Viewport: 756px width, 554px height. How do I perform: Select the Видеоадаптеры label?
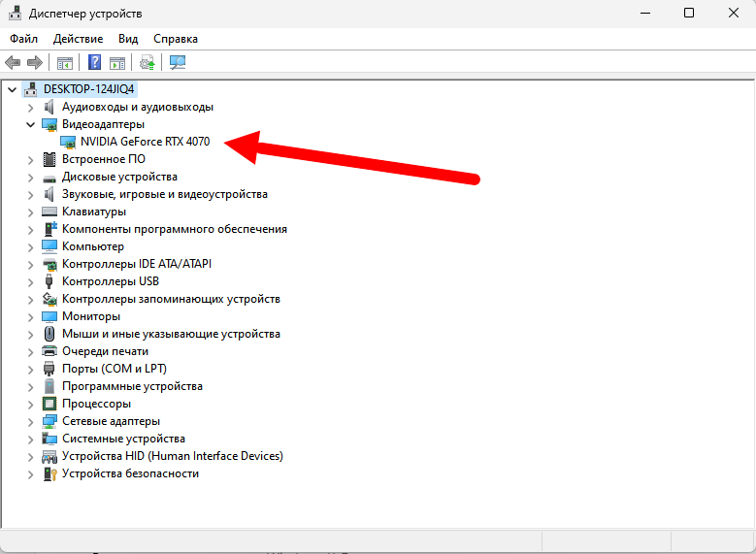tap(103, 124)
